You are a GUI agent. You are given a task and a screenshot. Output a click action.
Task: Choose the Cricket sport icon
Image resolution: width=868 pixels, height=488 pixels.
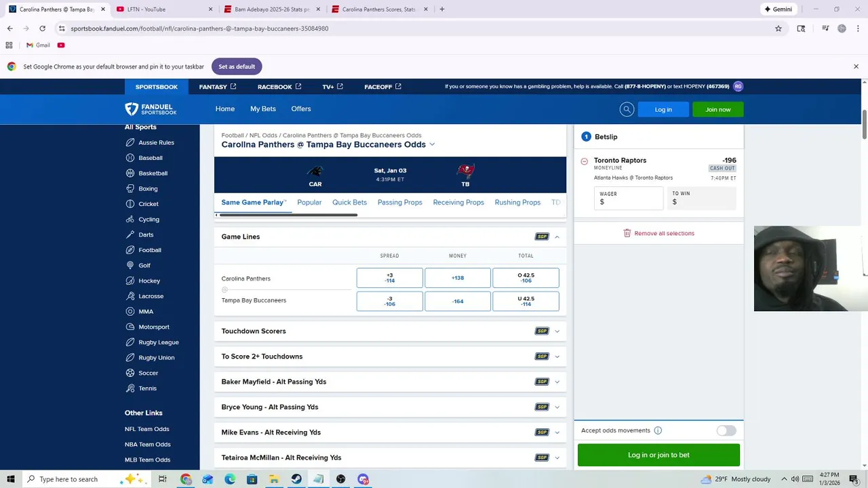pyautogui.click(x=130, y=204)
